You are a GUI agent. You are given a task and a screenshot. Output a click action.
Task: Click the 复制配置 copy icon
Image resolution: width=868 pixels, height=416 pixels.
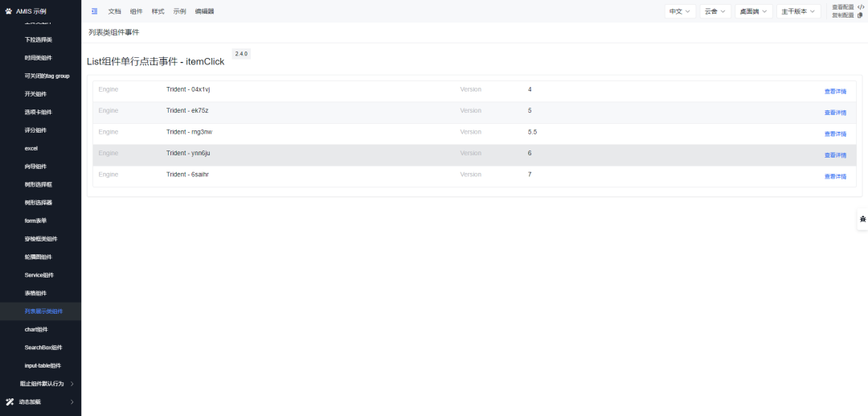pyautogui.click(x=860, y=15)
